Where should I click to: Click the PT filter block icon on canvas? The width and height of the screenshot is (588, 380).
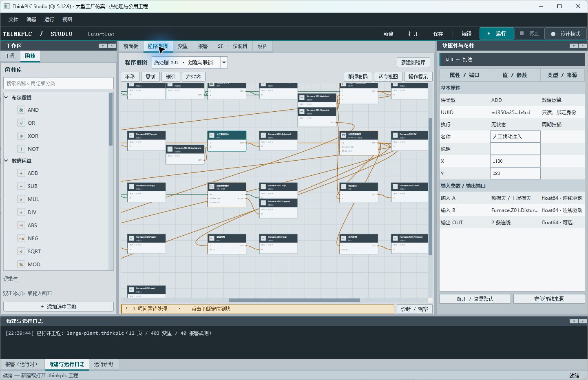pyautogui.click(x=344, y=135)
